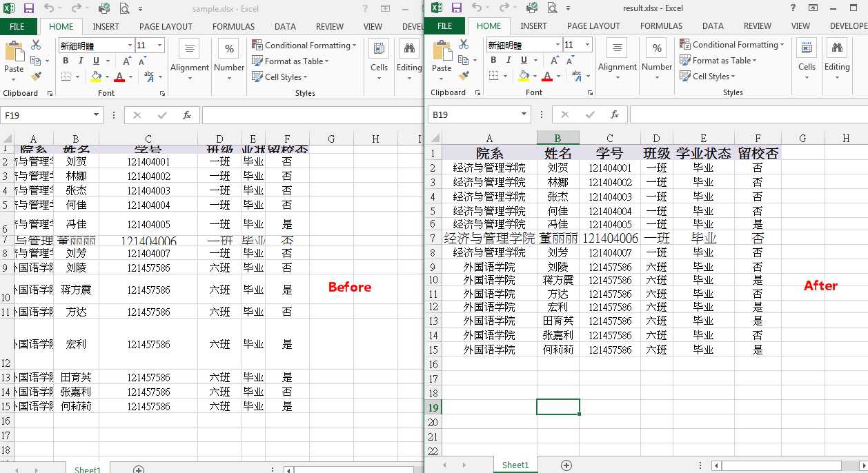
Task: Select column D header in sample.xlsx
Action: [219, 139]
